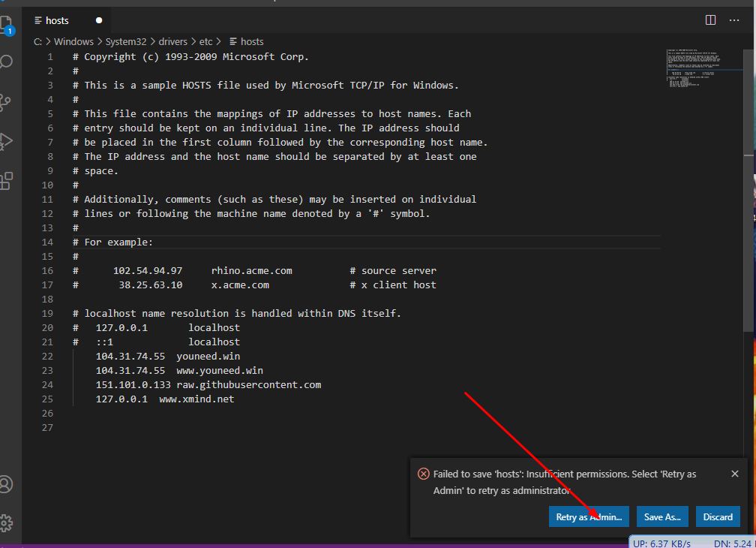Click the editor vertical scrollbar
The image size is (756, 548).
point(748,190)
